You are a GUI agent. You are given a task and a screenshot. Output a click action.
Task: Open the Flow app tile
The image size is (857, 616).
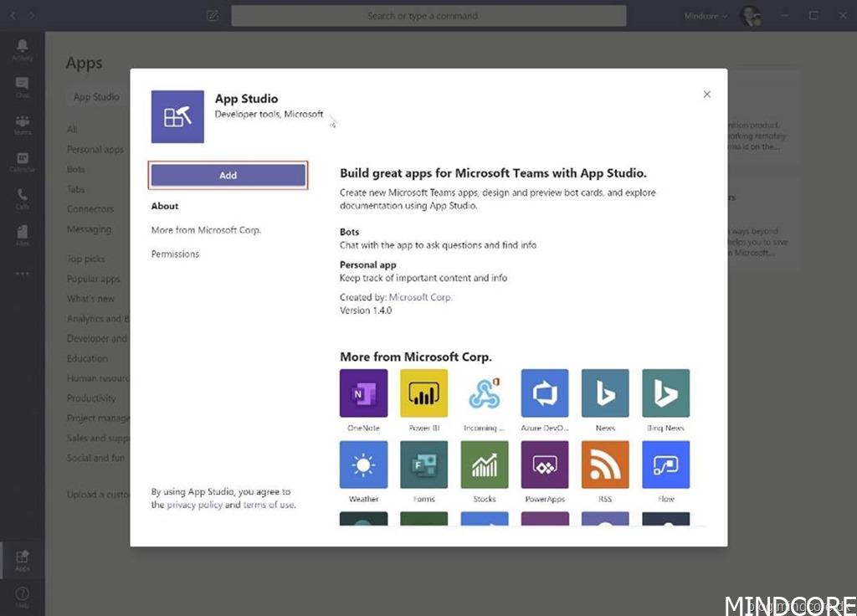click(665, 465)
